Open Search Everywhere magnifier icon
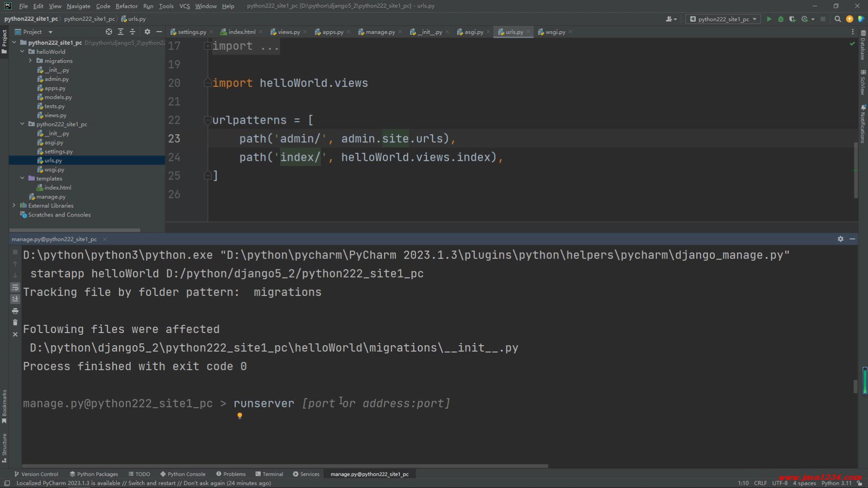868x488 pixels. pos(837,19)
